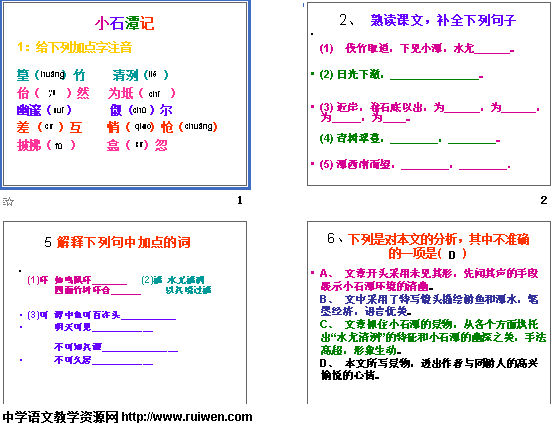Click the slide number 1 label
The width and height of the screenshot is (553, 424).
(x=240, y=200)
